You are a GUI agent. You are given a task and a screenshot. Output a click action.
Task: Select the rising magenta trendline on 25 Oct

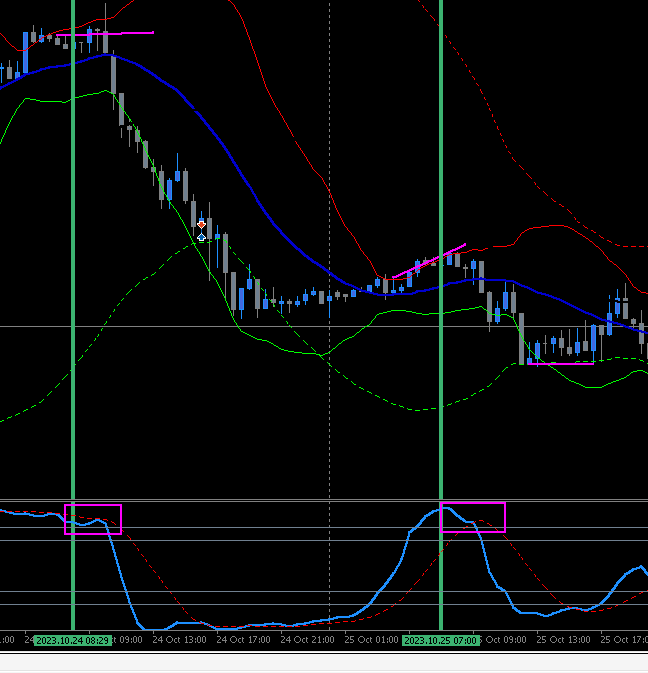[429, 261]
